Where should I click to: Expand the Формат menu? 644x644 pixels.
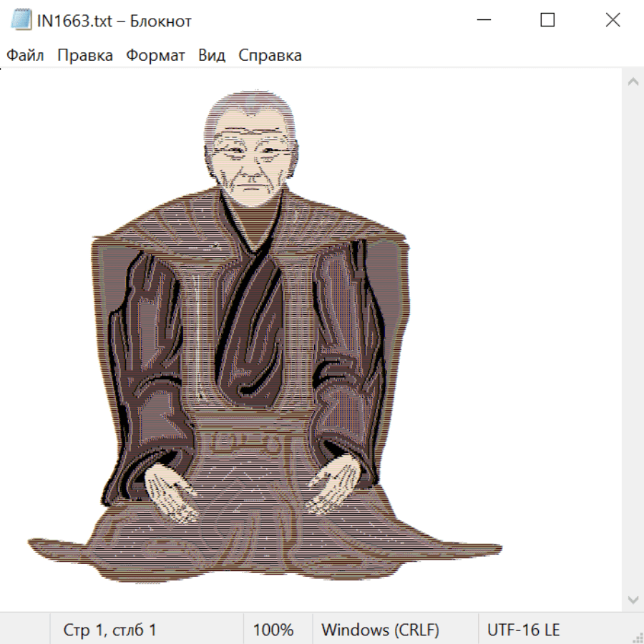click(155, 56)
